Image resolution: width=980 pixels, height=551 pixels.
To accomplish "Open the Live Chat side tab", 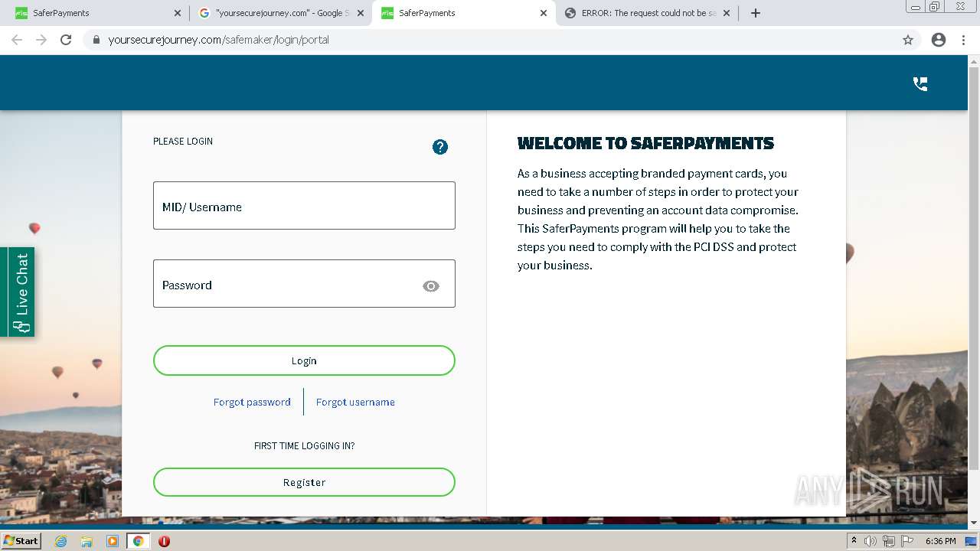I will (18, 292).
